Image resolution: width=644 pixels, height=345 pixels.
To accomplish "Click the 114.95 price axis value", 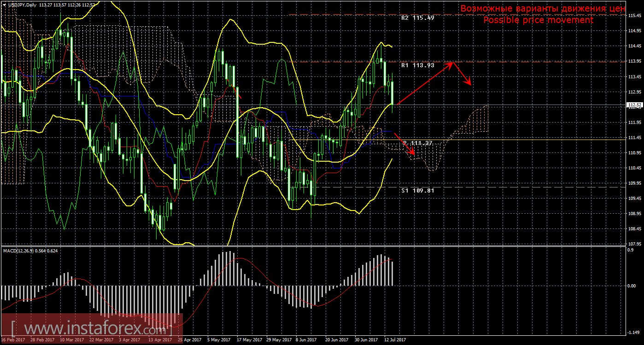I will point(634,31).
